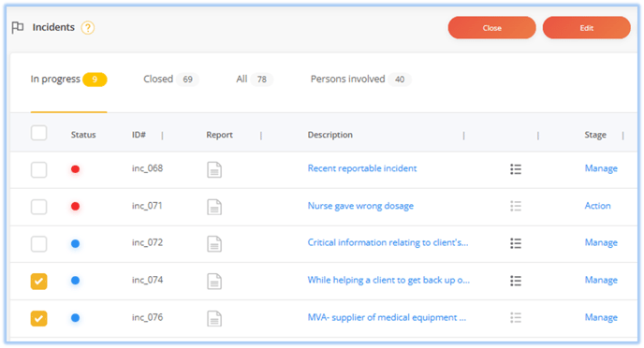Image resolution: width=644 pixels, height=348 pixels.
Task: Click Action stage link for inc_071
Action: click(597, 206)
